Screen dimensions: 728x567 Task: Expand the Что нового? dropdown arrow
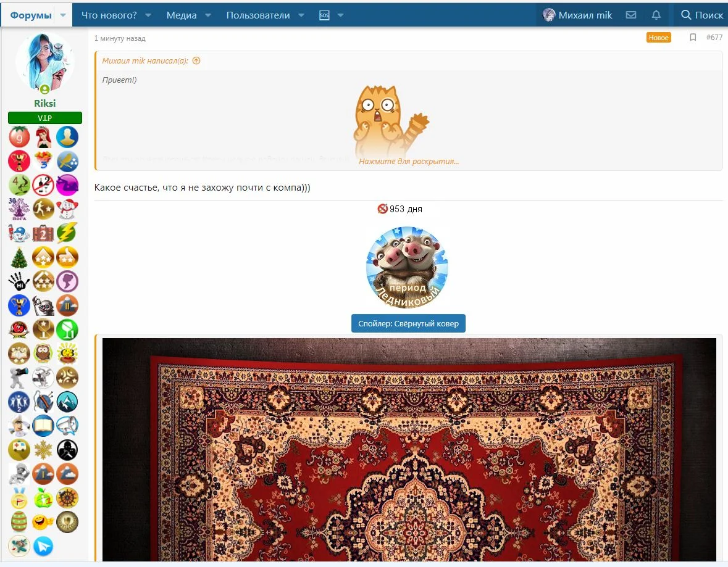[148, 15]
